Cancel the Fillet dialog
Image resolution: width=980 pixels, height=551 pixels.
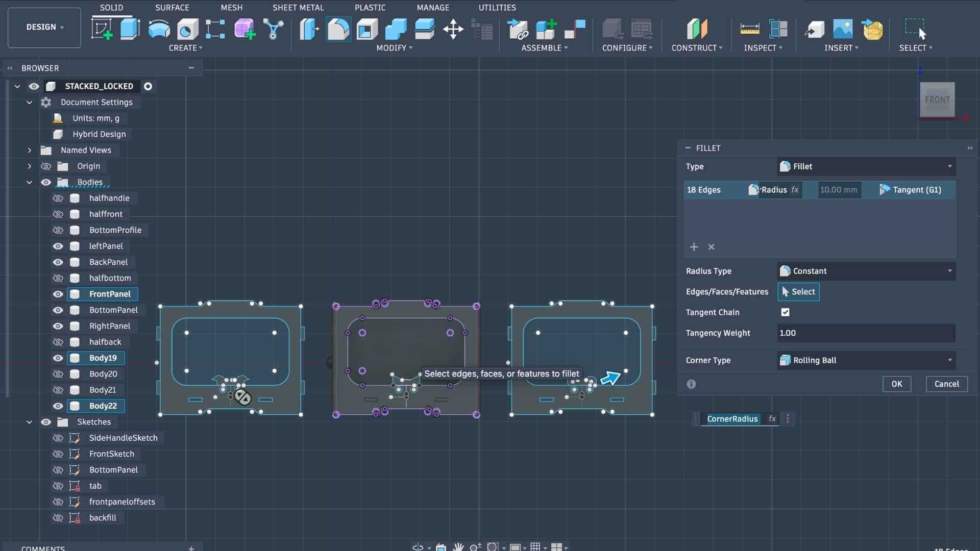pyautogui.click(x=946, y=384)
